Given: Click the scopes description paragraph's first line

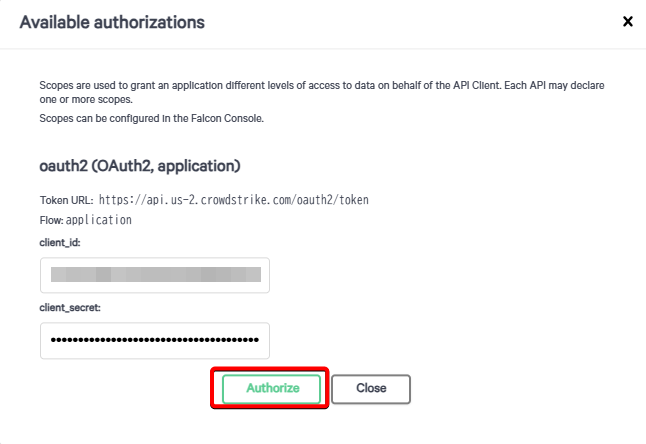Looking at the screenshot, I should click(x=322, y=85).
